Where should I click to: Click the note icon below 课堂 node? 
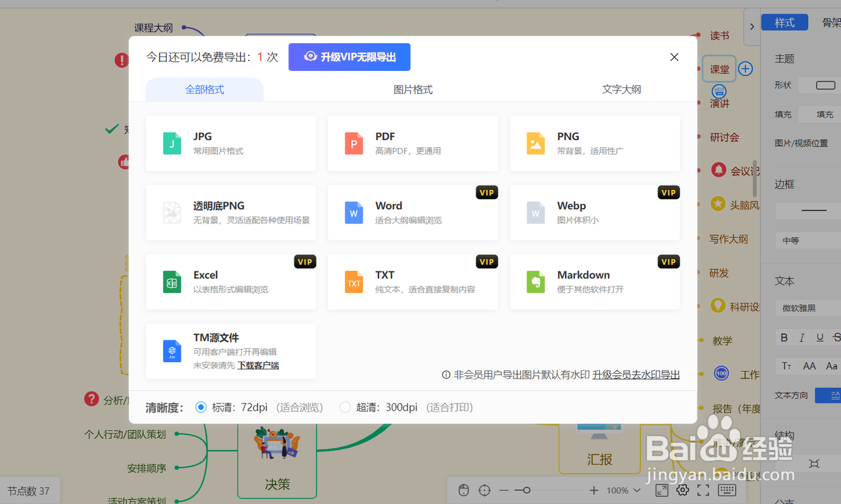pos(719,91)
